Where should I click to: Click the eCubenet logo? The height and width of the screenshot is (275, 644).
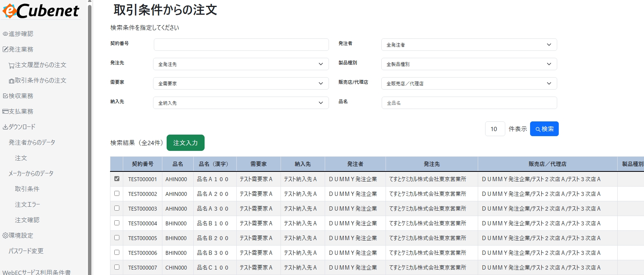pos(41,10)
